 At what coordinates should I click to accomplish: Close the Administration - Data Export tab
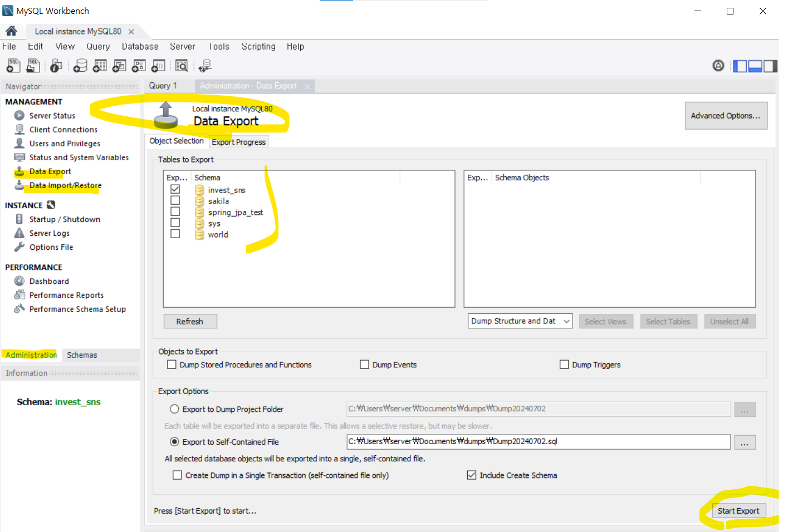pyautogui.click(x=307, y=86)
